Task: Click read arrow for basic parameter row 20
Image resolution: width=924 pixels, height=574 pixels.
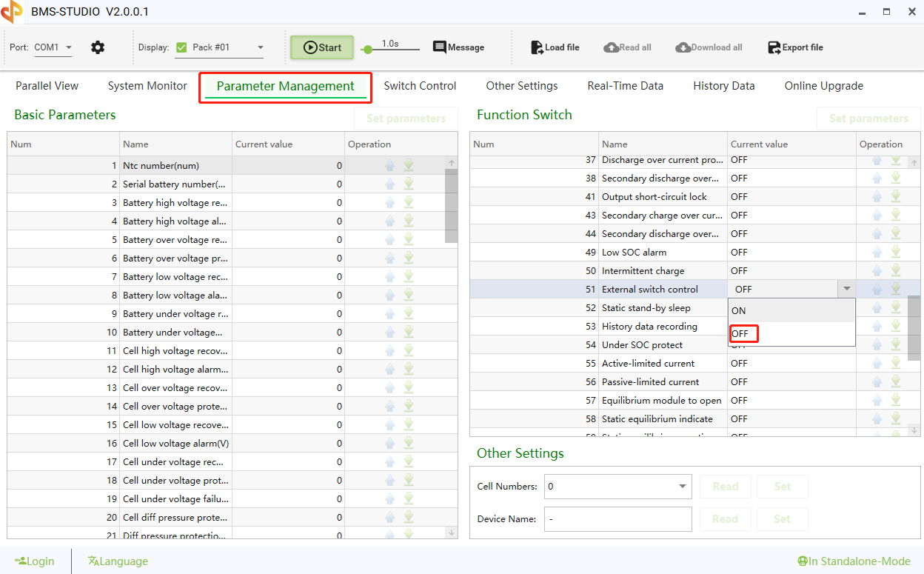Action: pos(390,517)
